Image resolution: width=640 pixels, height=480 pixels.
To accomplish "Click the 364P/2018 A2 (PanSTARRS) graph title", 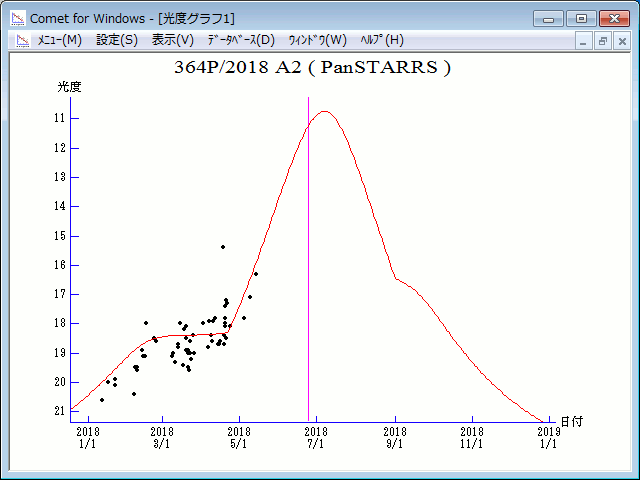I will 311,68.
